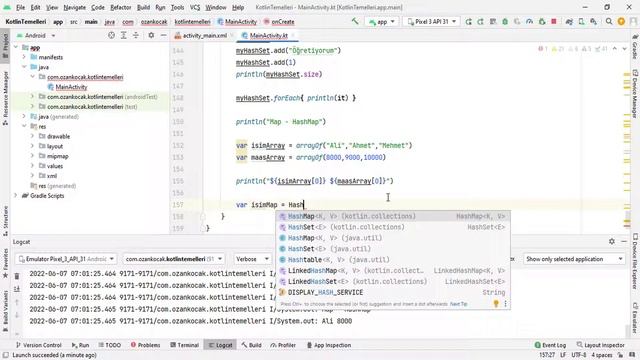
Task: Choose HashMap<K, V> (kotlin.collections) suggestion
Action: (393, 216)
